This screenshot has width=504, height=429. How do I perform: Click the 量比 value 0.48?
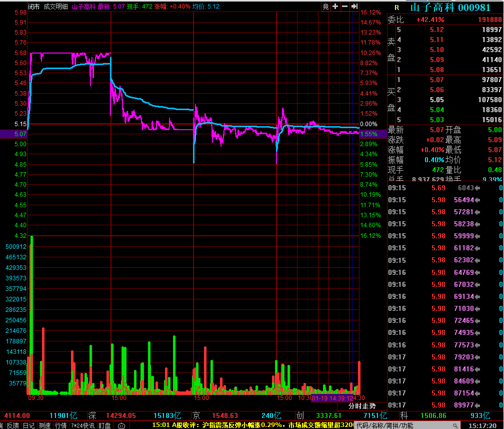point(494,170)
